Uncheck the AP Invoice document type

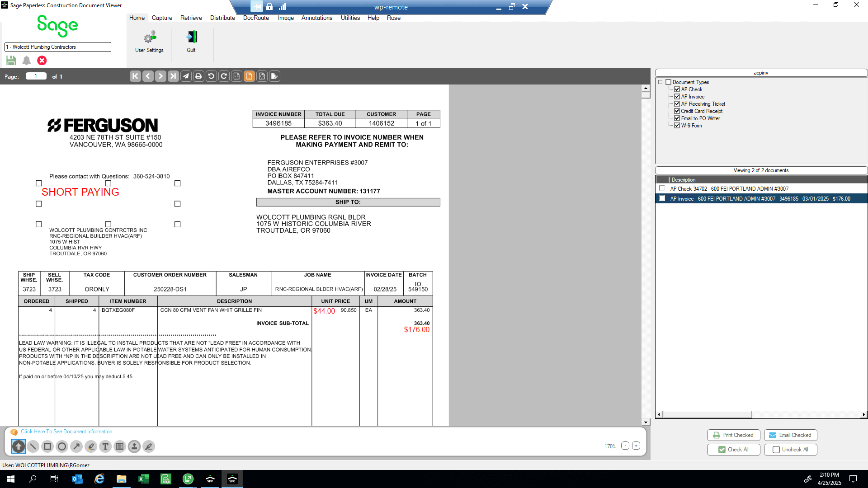(x=677, y=97)
